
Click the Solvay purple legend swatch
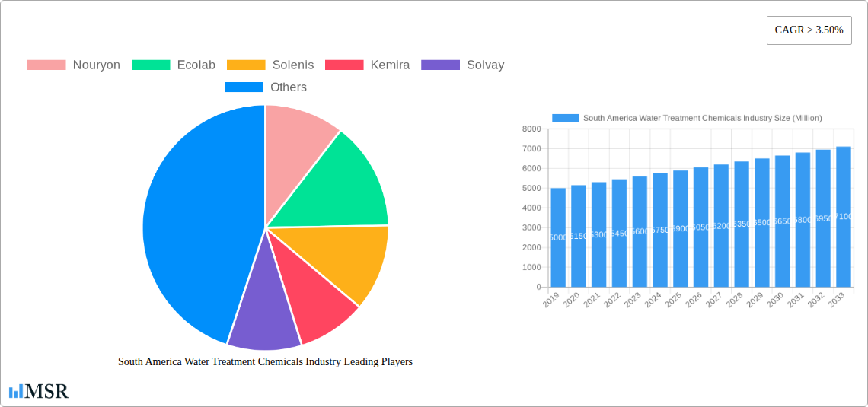tap(440, 65)
